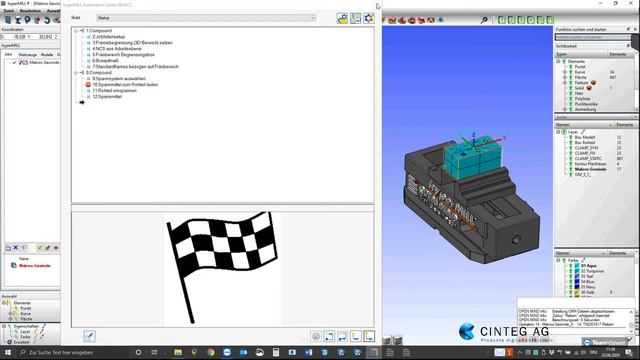This screenshot has height=360, width=640.
Task: Toggle visibility of layer Box Modell
Action: (x=571, y=138)
